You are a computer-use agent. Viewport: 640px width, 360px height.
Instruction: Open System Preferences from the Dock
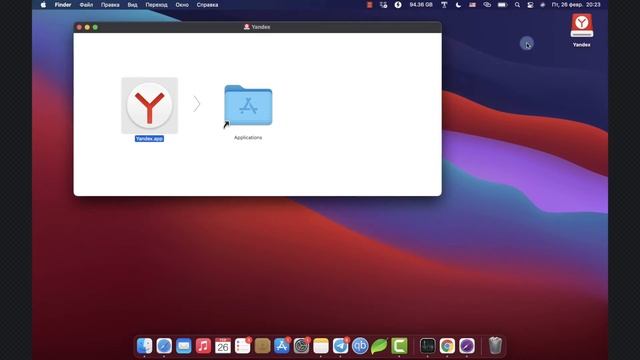tap(301, 346)
